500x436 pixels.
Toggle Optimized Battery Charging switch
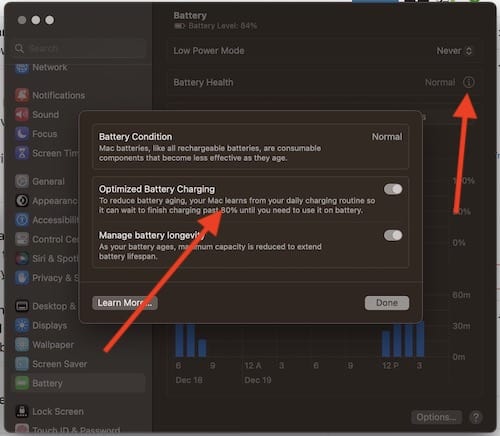(x=393, y=189)
